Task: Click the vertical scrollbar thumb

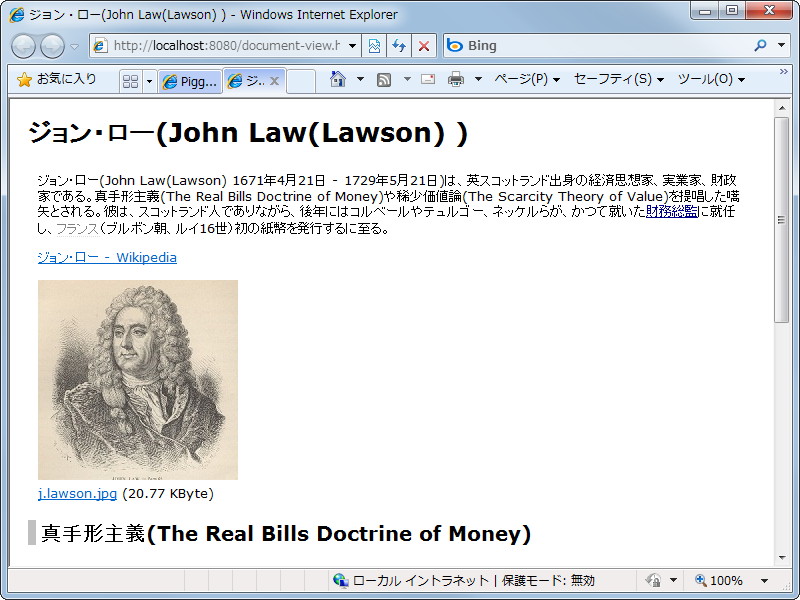Action: tap(782, 220)
